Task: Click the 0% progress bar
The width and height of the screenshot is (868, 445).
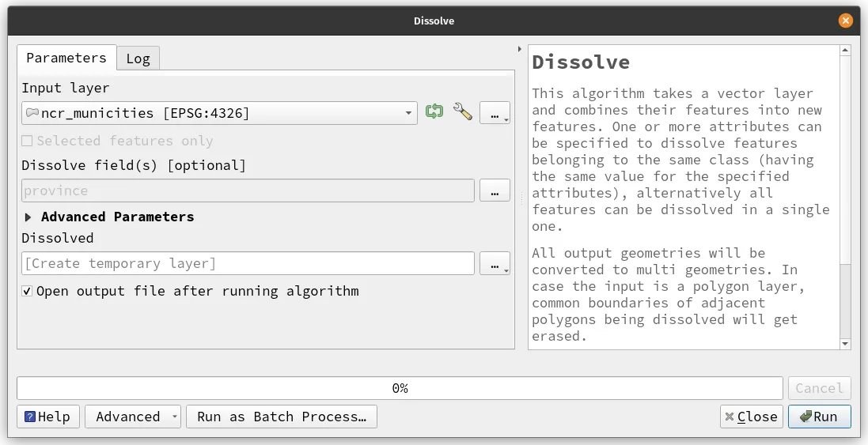Action: point(400,388)
